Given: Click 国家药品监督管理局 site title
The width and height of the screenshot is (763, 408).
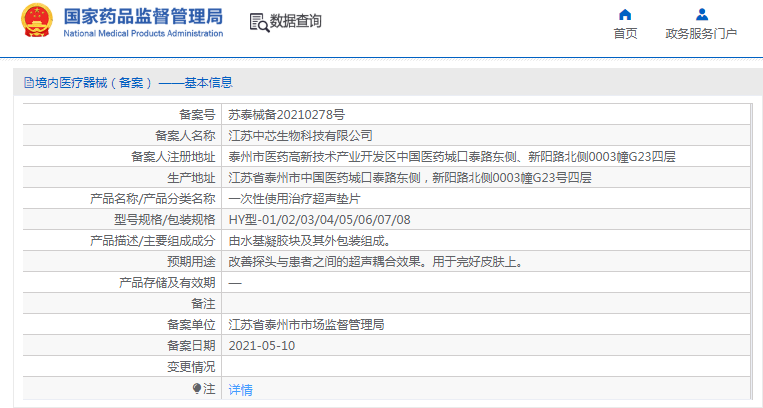Looking at the screenshot, I should pyautogui.click(x=143, y=17).
